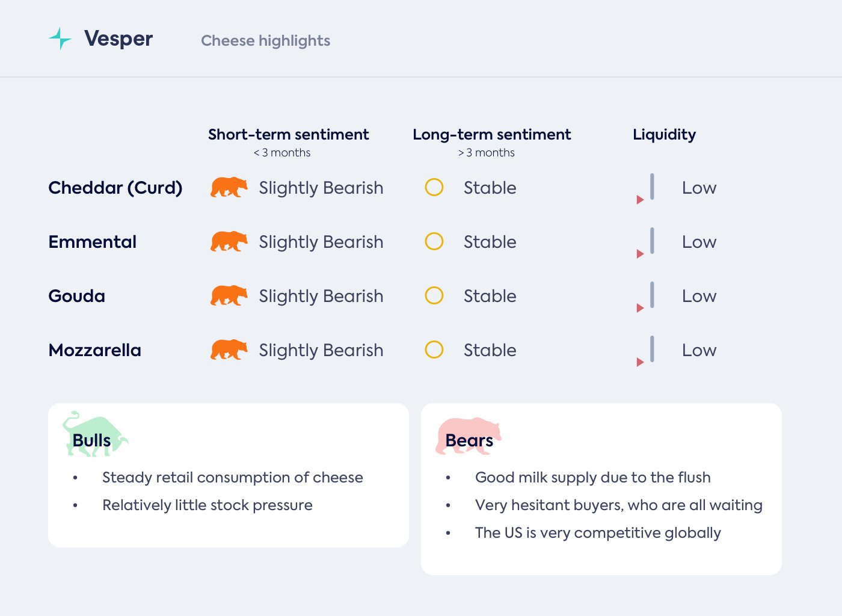Click the red liquidity arrow for Mozzarella
842x616 pixels.
coord(640,362)
